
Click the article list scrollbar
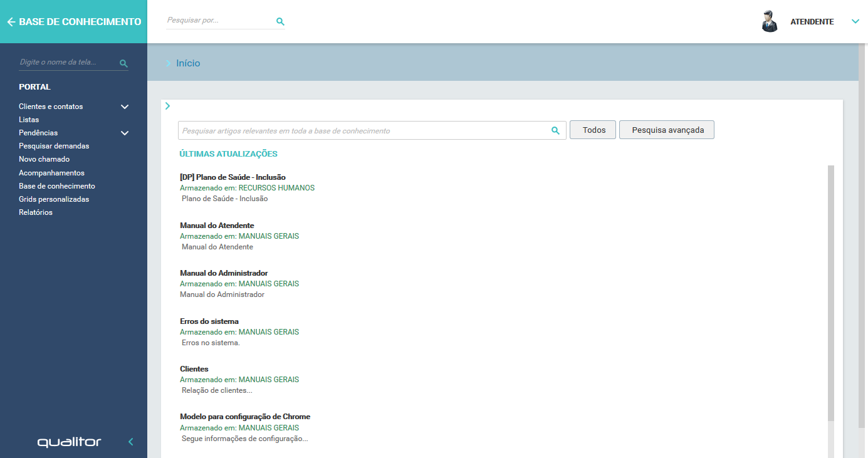click(831, 293)
